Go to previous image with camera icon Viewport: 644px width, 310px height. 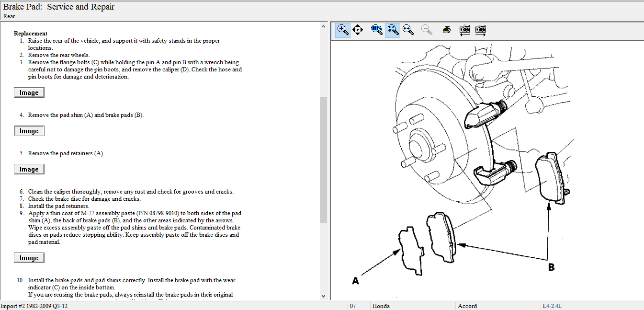(x=464, y=30)
